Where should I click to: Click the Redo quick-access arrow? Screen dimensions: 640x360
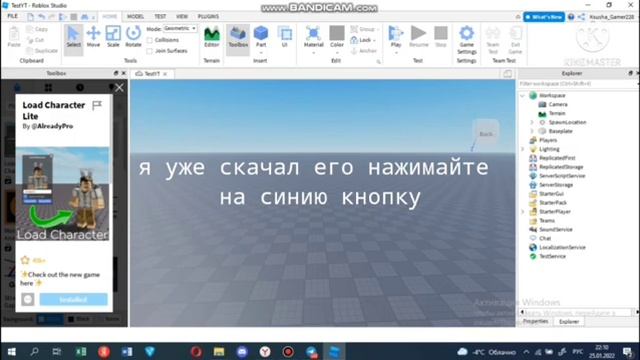52,17
